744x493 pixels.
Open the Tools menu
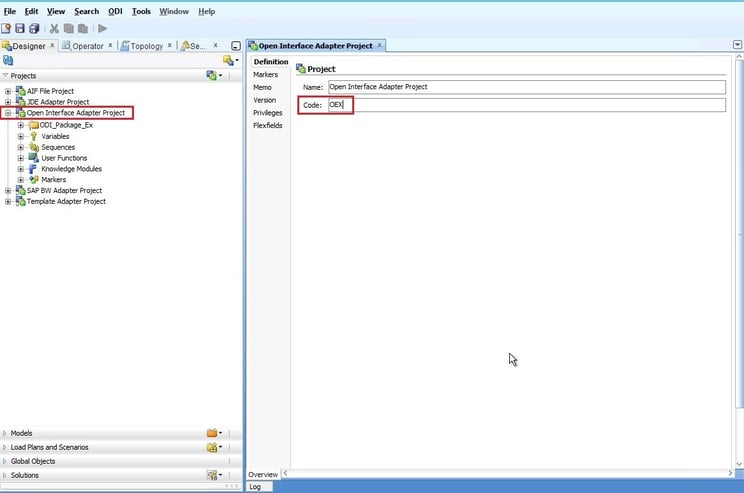click(x=141, y=11)
